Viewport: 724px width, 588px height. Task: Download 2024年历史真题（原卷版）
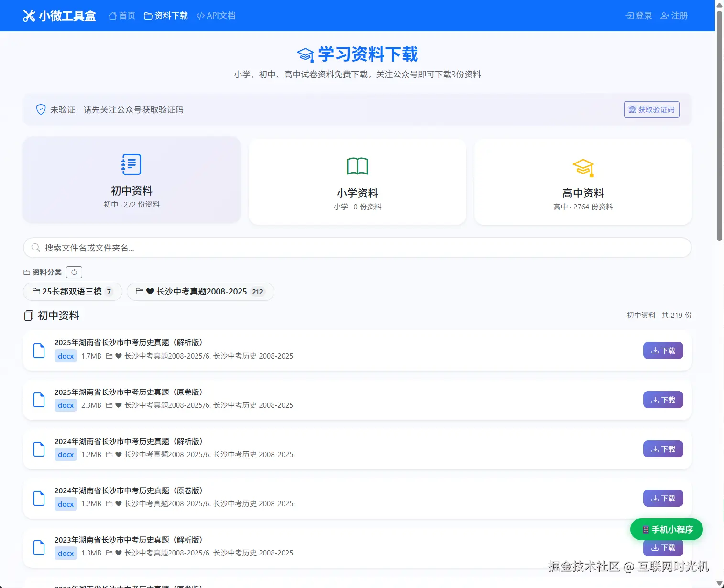point(663,498)
